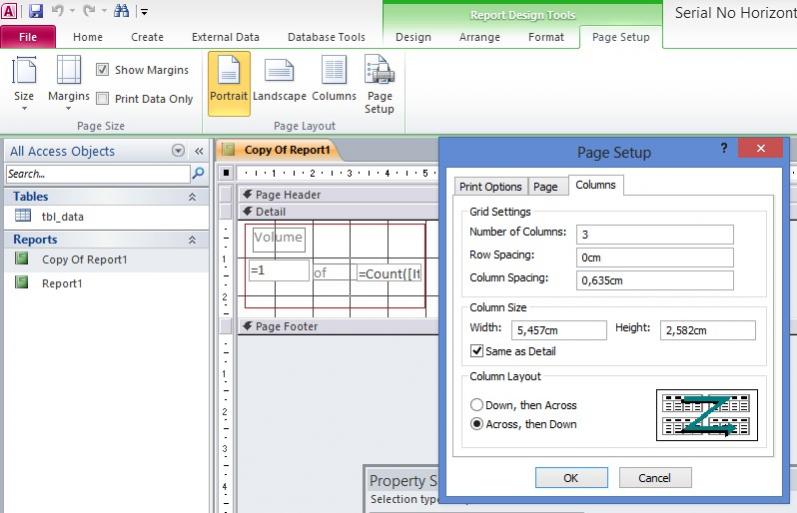
Task: Open the External Data tab
Action: pos(225,37)
